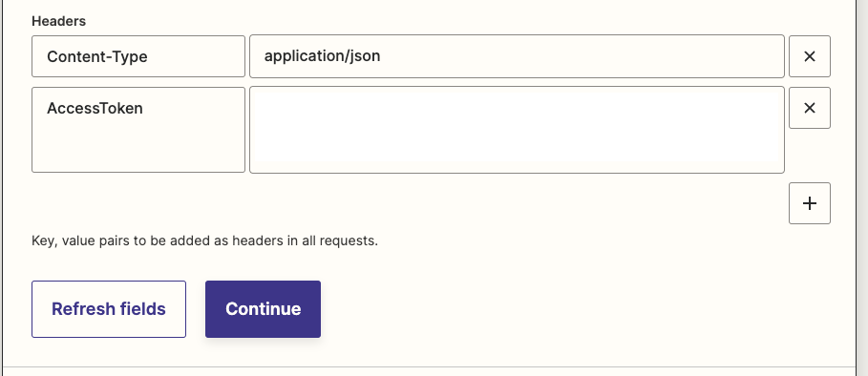Click X beside application/json value
The height and width of the screenshot is (376, 868).
[810, 56]
